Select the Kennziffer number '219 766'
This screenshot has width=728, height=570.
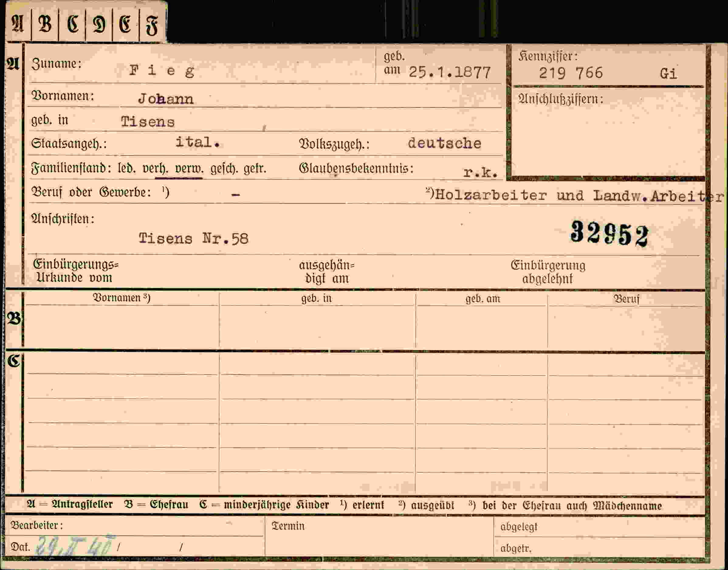coord(571,73)
